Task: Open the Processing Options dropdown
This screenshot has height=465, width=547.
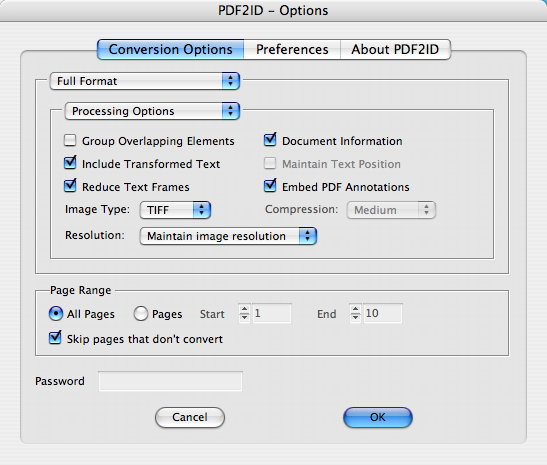Action: click(152, 111)
